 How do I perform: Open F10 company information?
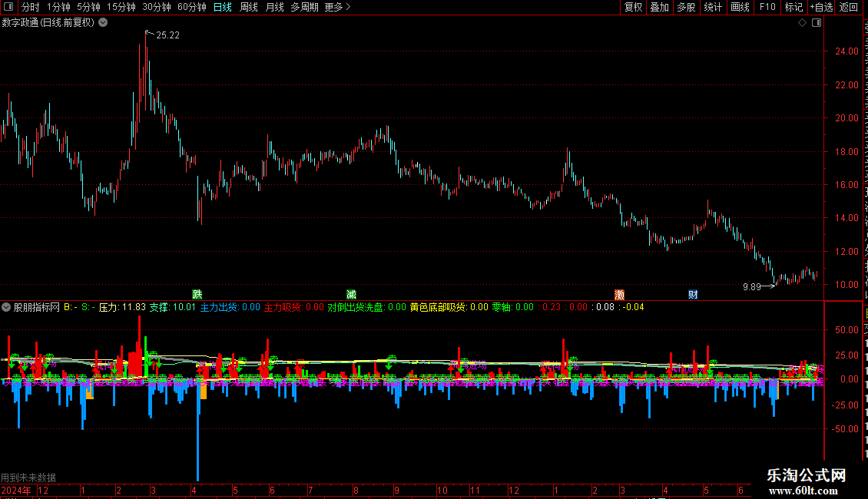[x=767, y=7]
